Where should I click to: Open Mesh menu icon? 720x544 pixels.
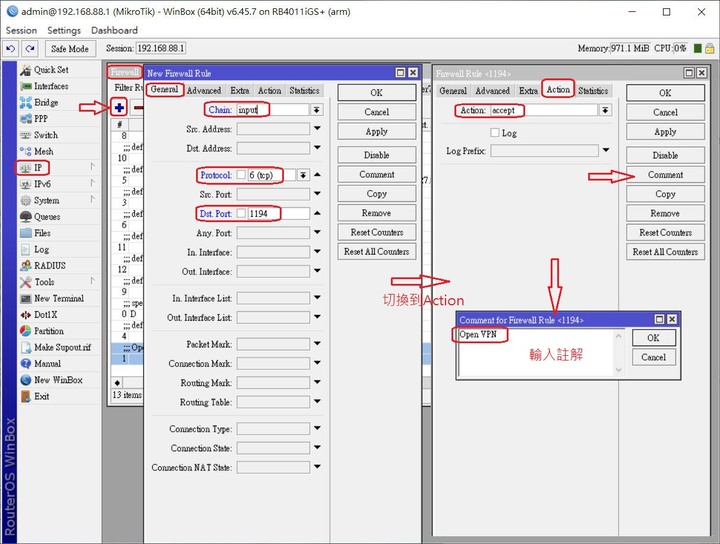pos(25,151)
